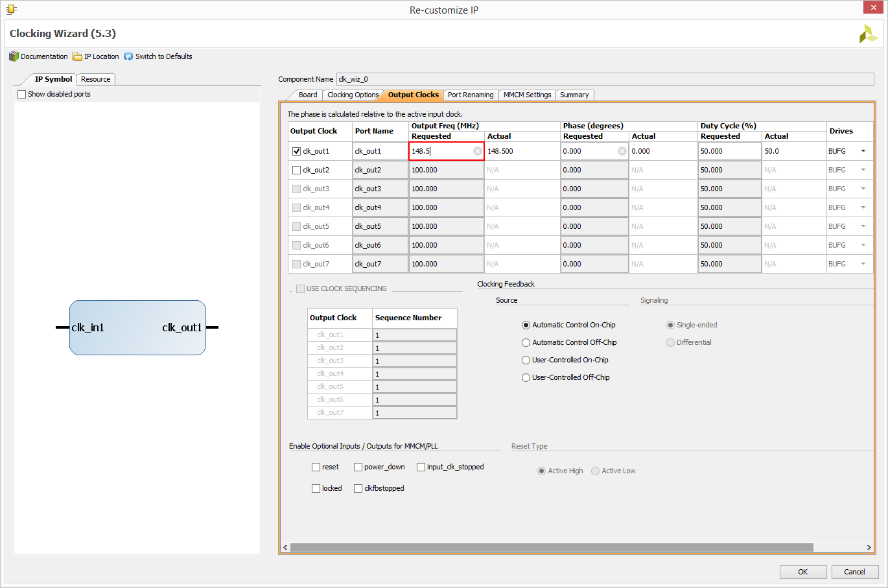Click the Xilinx logo in the header
The width and height of the screenshot is (888, 588).
[x=869, y=34]
